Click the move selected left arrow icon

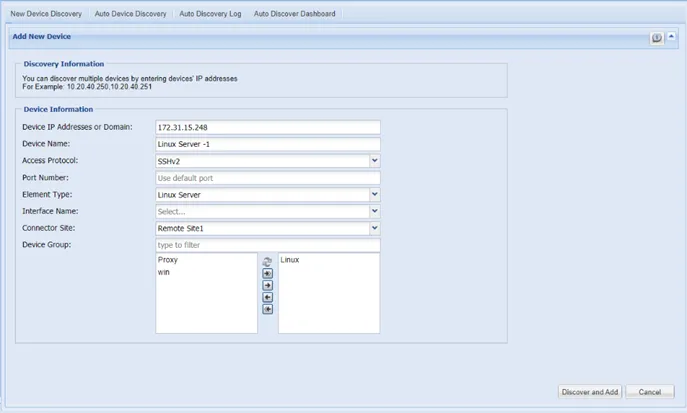point(267,297)
